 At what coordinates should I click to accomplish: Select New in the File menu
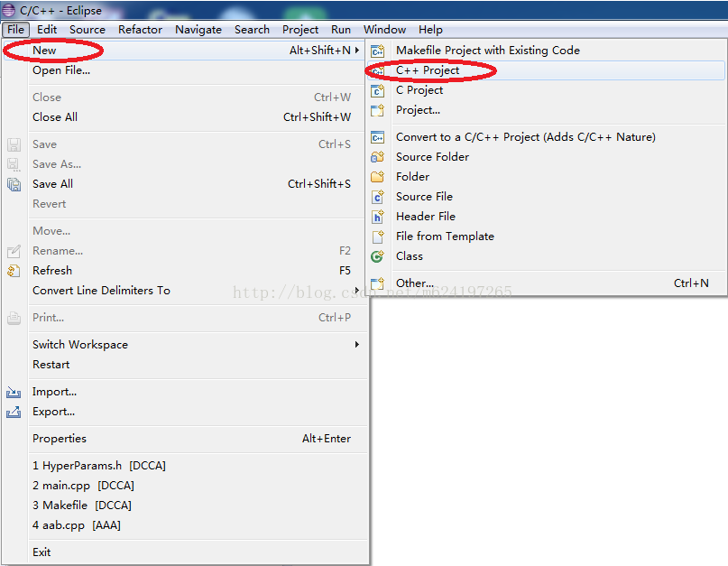(x=185, y=51)
